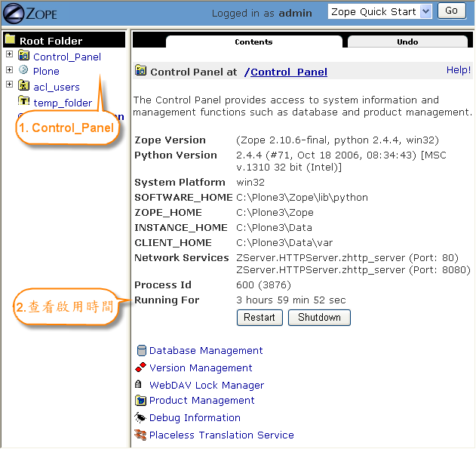Select acl_users in the tree

click(x=57, y=87)
